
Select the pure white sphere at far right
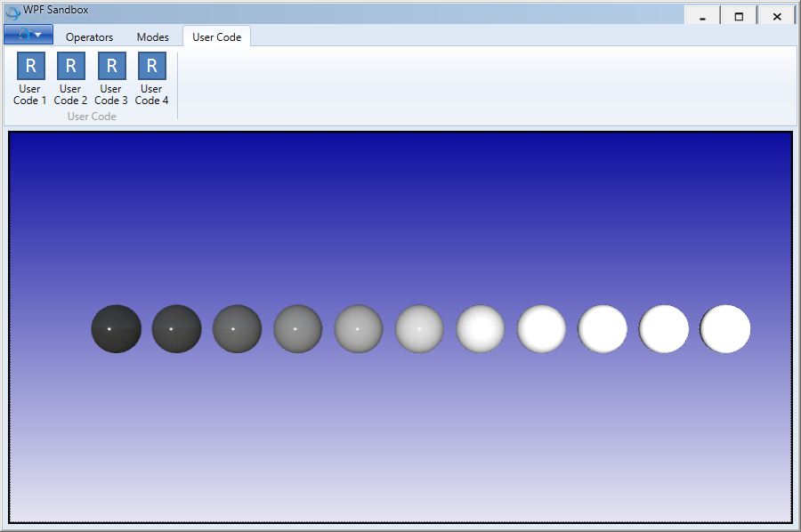tap(725, 328)
